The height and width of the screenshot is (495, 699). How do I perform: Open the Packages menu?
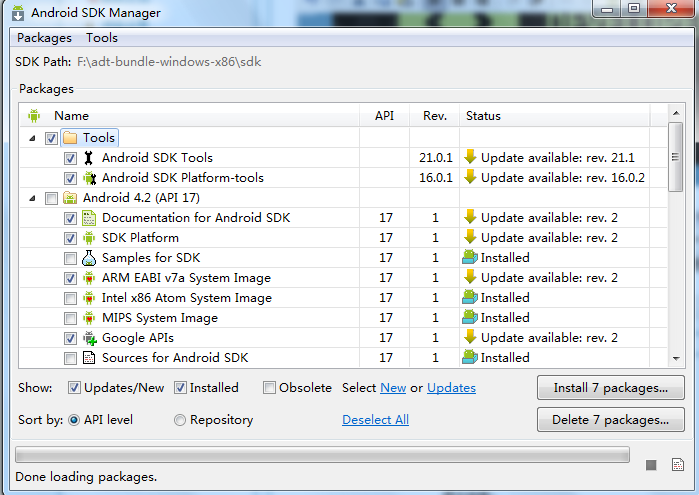[44, 38]
